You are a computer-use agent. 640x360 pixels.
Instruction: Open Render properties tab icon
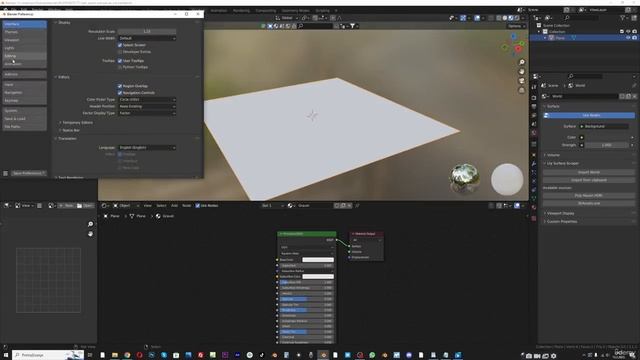[534, 98]
